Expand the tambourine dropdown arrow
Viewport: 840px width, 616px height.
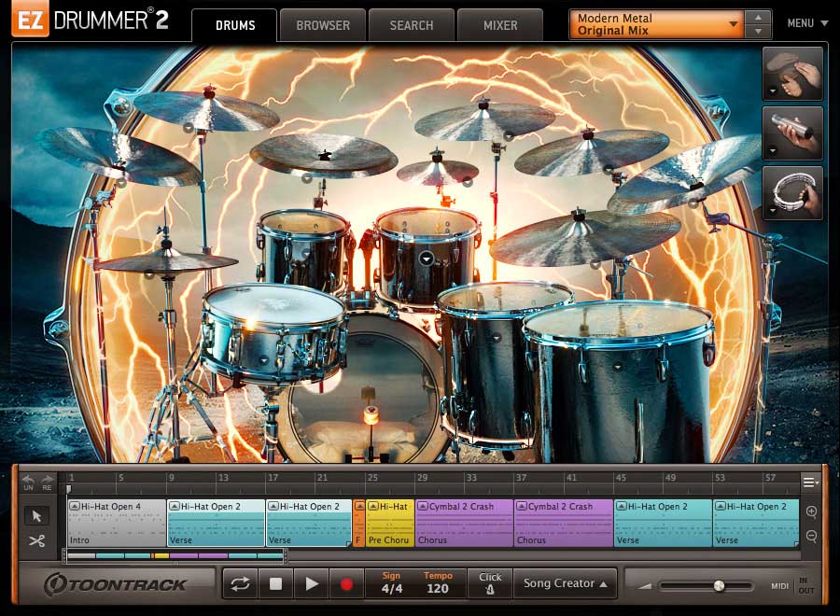tap(773, 211)
